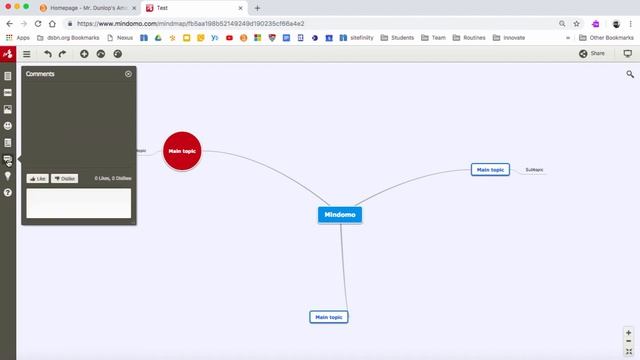Click the zoom magnifier in address bar
Viewport: 640px width, 360px height.
point(562,24)
